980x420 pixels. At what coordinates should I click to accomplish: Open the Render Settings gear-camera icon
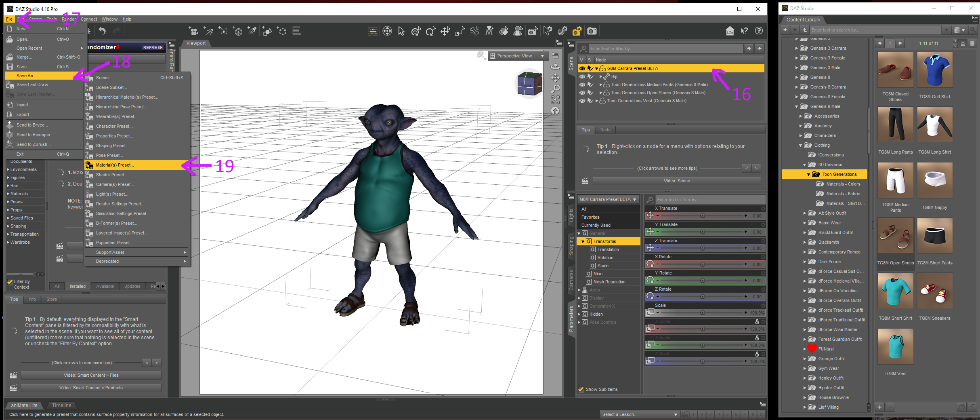[x=577, y=31]
